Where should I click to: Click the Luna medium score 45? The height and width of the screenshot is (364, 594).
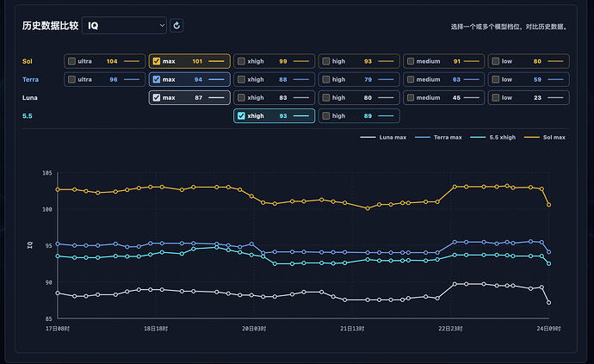[x=456, y=98]
